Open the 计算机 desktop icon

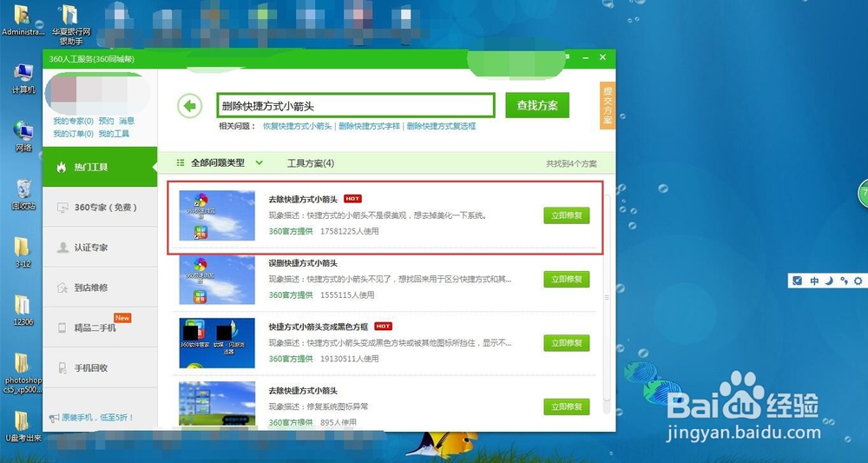[x=23, y=79]
